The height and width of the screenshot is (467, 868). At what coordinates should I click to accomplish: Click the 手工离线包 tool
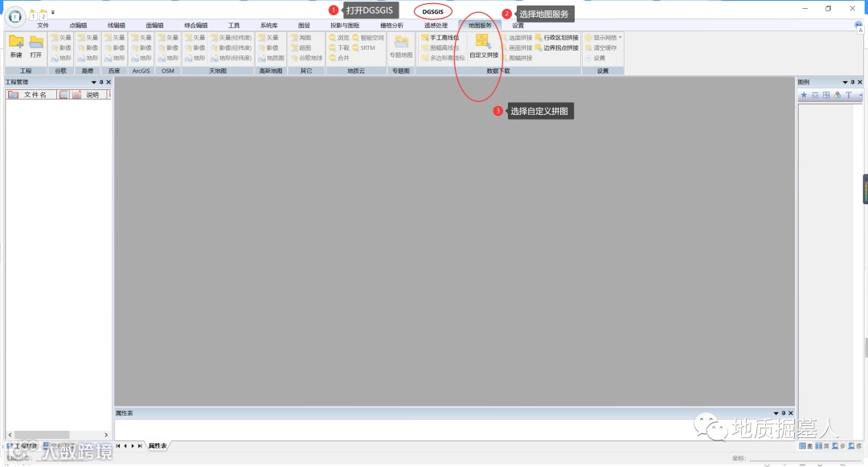coord(440,38)
